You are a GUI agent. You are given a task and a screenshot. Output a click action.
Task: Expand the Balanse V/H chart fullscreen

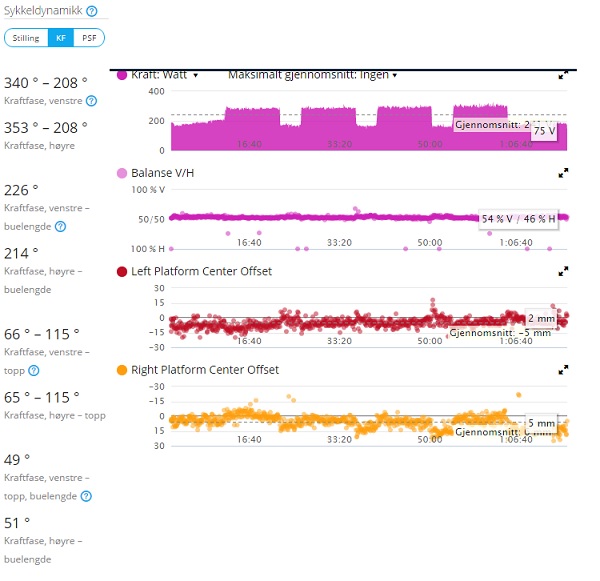(x=563, y=173)
